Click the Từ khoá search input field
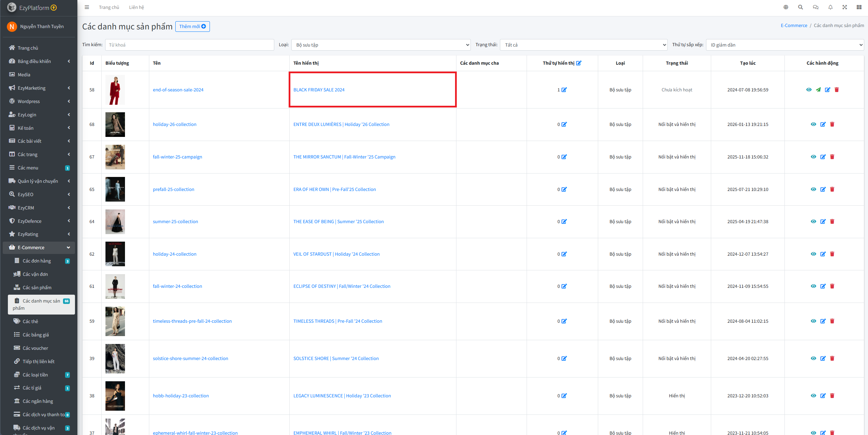This screenshot has width=868, height=435. tap(189, 45)
